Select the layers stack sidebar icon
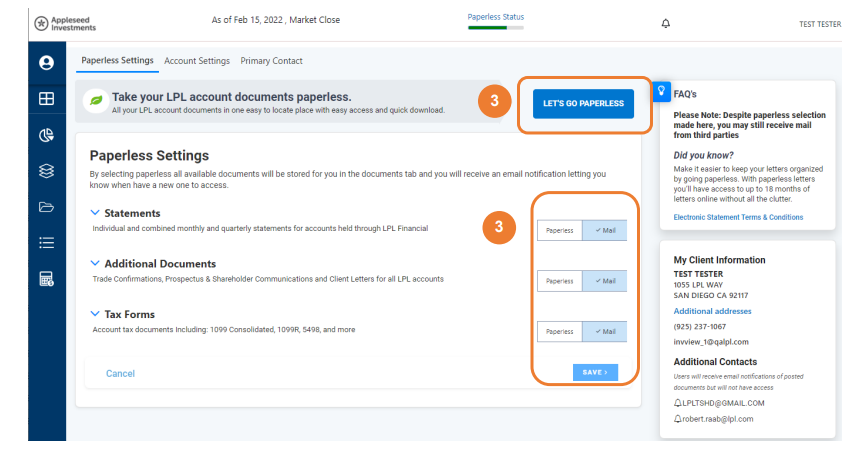 [46, 171]
